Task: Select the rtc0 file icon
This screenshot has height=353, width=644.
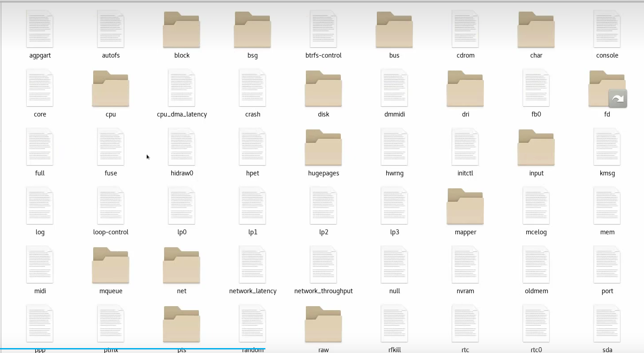Action: pos(536,324)
